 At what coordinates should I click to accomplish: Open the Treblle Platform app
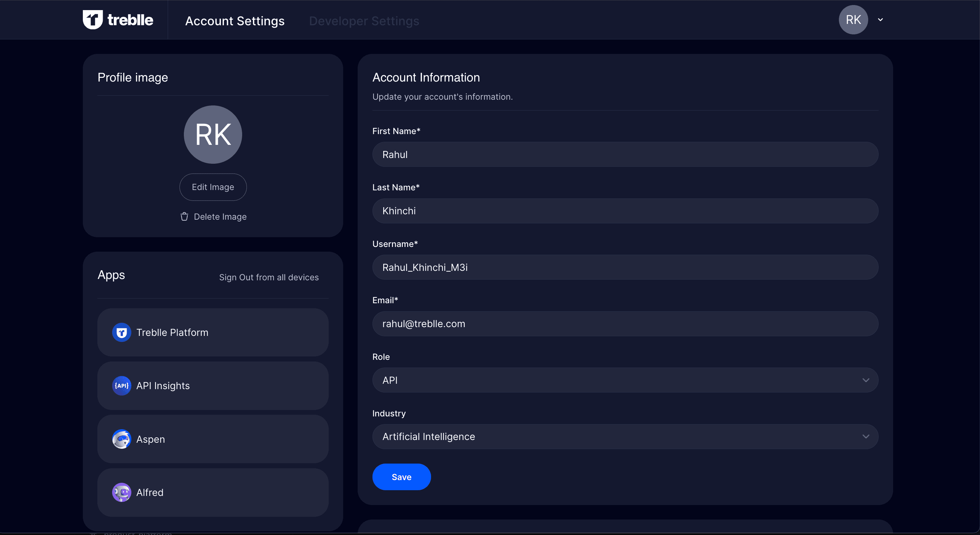pos(172,332)
